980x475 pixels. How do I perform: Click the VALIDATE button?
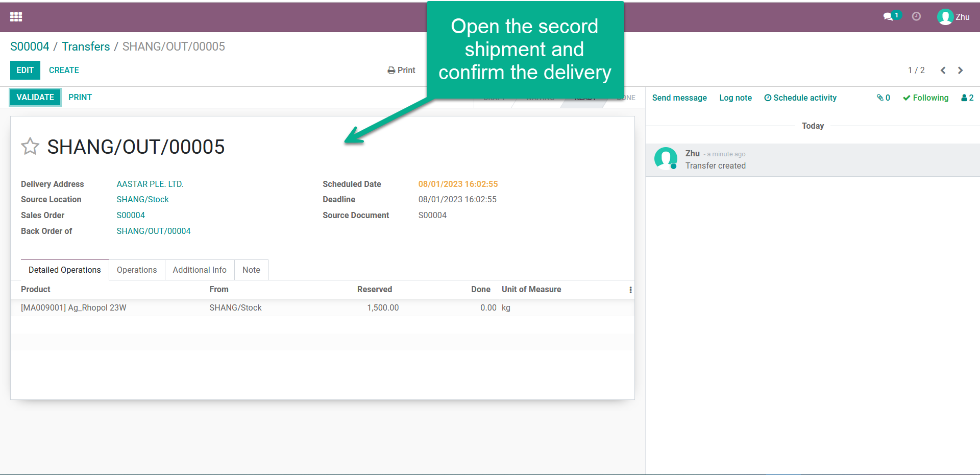[x=35, y=97]
